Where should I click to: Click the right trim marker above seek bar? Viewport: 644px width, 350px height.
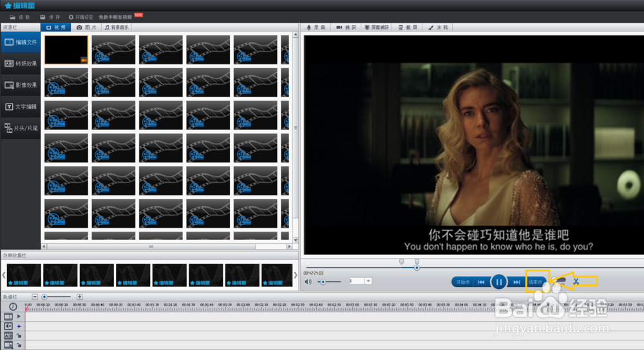417,261
